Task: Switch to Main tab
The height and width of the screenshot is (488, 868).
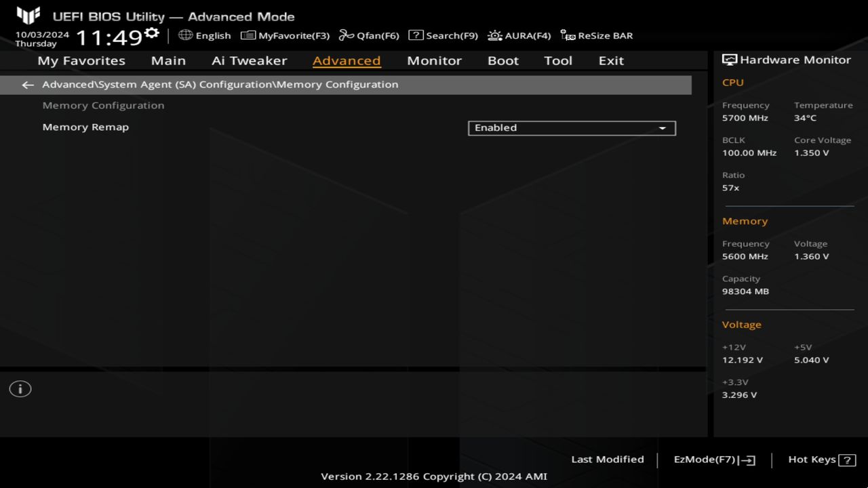Action: pyautogui.click(x=168, y=60)
